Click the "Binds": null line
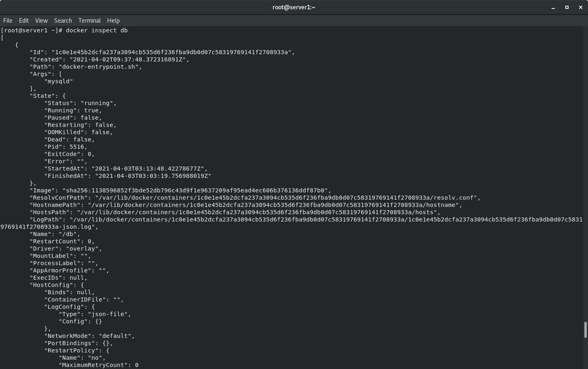The image size is (588, 369). [70, 292]
